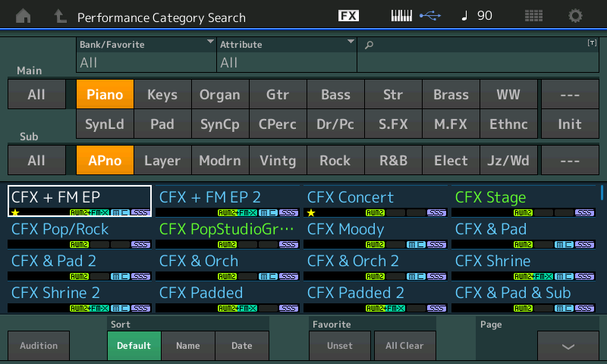Expand the Bank/Favorite dropdown
Image resolution: width=607 pixels, height=364 pixels.
146,55
